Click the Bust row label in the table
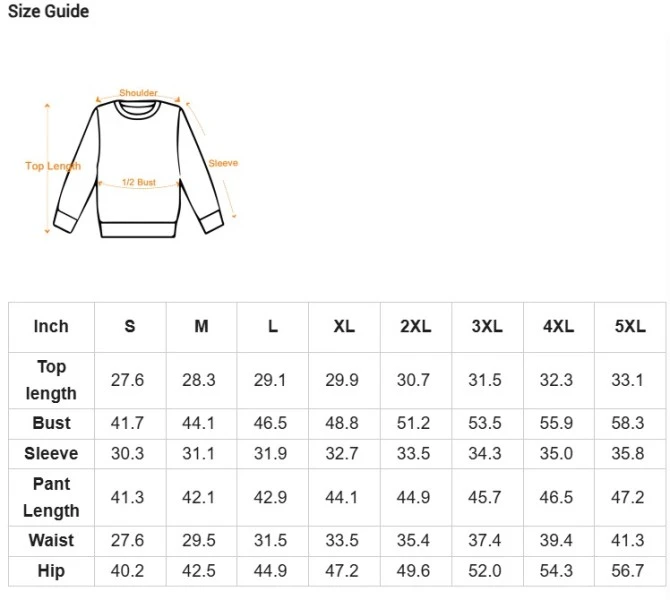This screenshot has height=600, width=670. [x=51, y=423]
